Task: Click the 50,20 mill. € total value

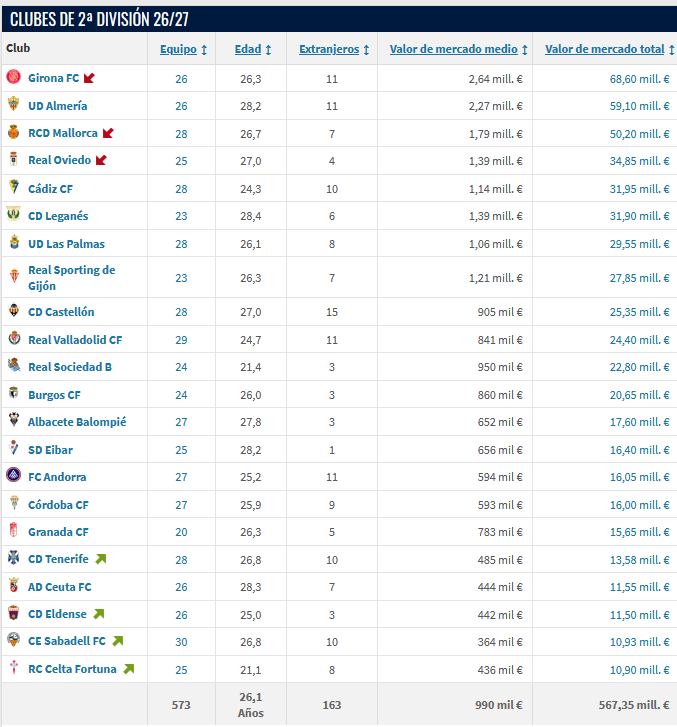Action: (x=639, y=134)
